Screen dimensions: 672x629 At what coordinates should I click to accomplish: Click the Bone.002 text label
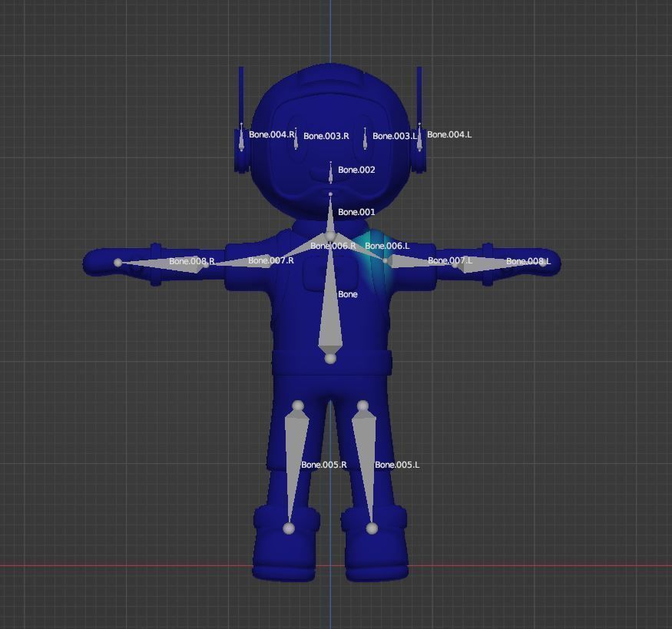[x=356, y=170]
